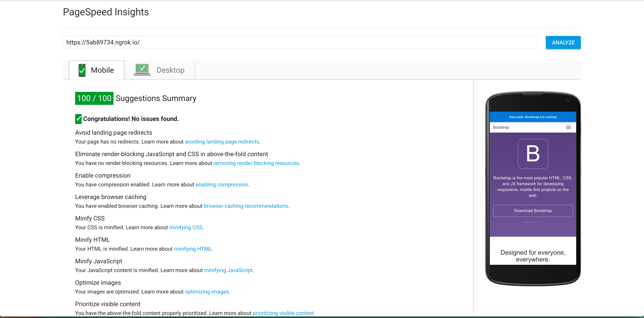Open the minifying JavaScript link
The image size is (644, 318).
click(x=228, y=271)
